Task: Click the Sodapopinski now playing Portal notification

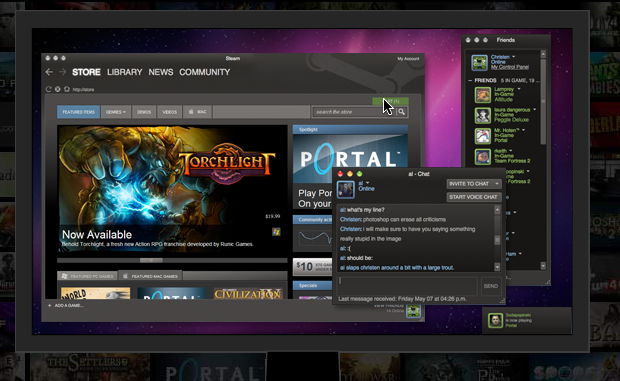Action: (x=527, y=321)
